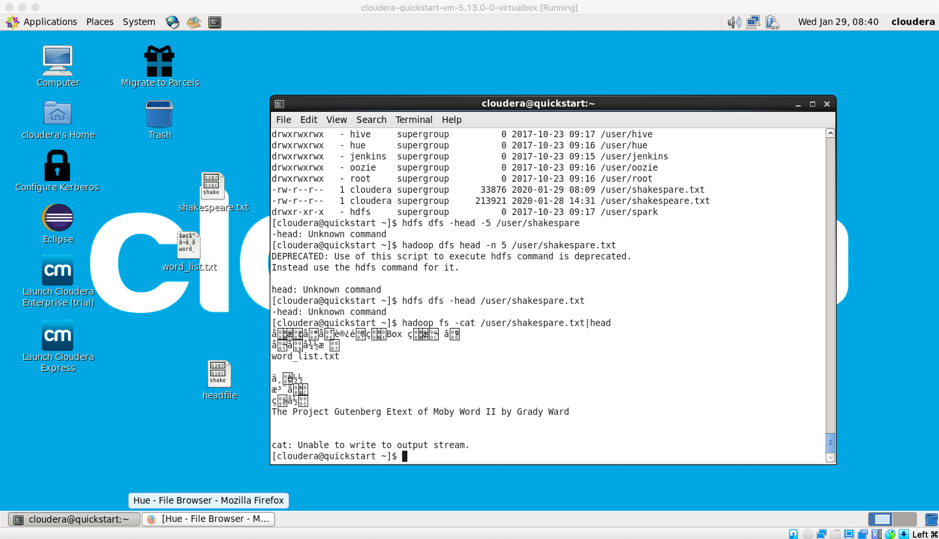939x539 pixels.
Task: Click 'Instead use the hdfs command' line
Action: (x=365, y=267)
